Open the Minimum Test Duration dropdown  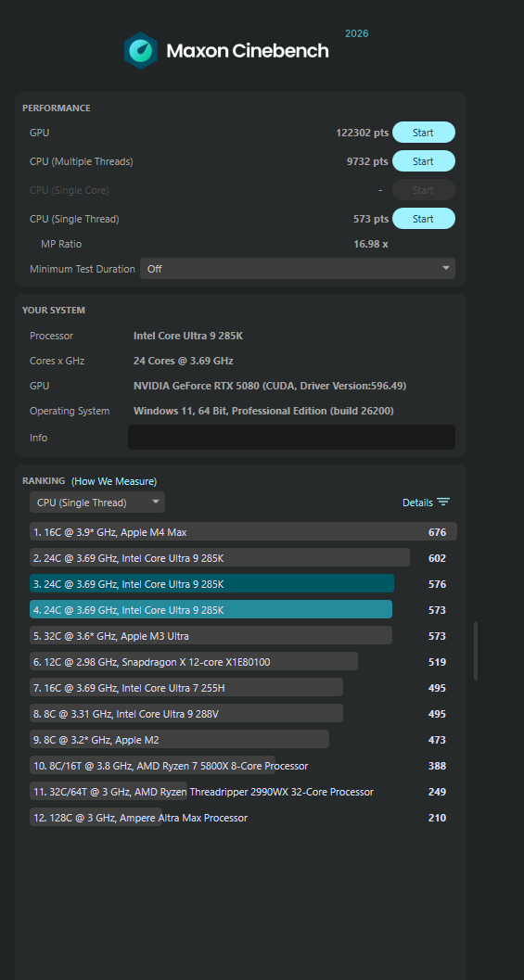298,269
